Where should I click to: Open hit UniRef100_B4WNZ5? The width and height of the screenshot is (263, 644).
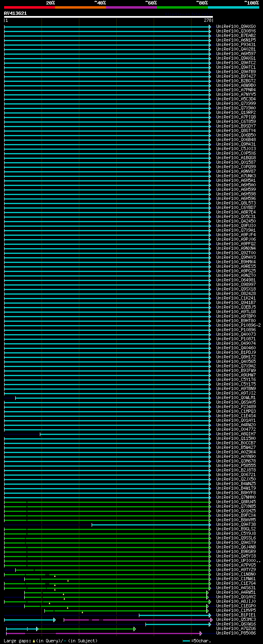(236, 484)
